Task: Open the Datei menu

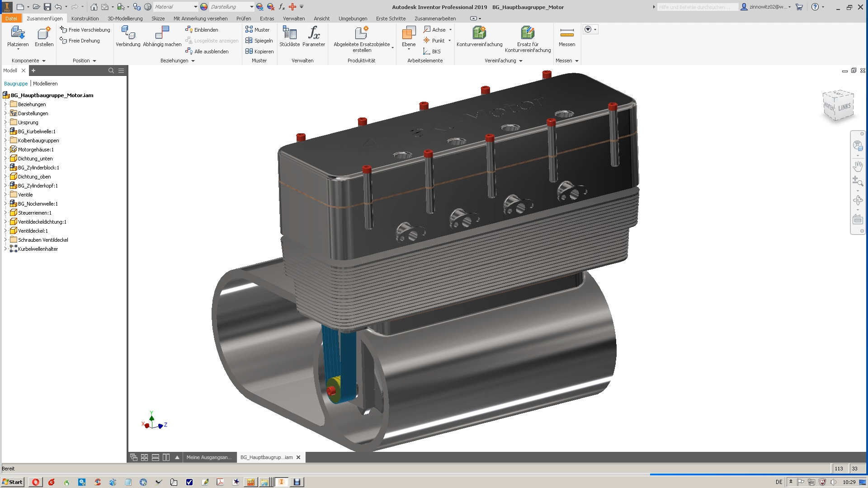Action: (11, 19)
